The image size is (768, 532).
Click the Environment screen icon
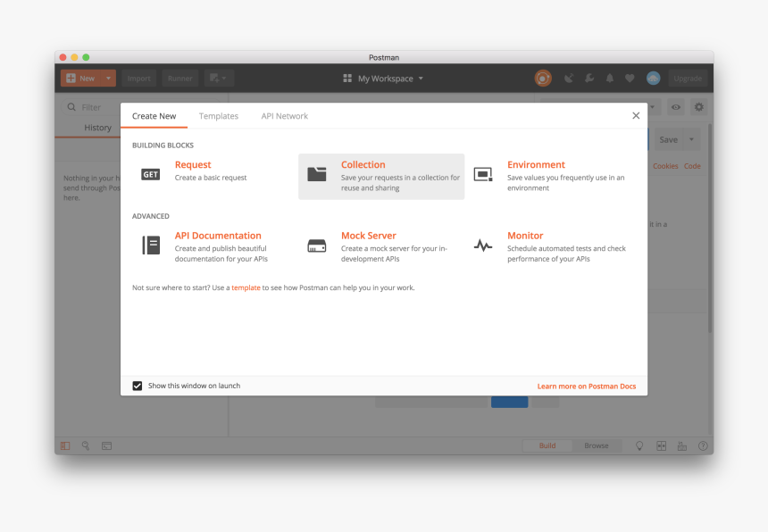pyautogui.click(x=483, y=174)
